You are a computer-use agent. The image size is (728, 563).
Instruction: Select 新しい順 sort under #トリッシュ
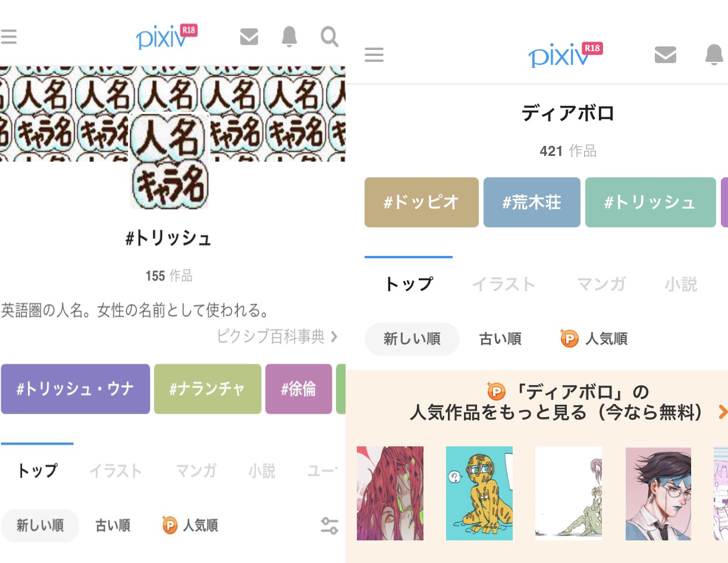[40, 526]
